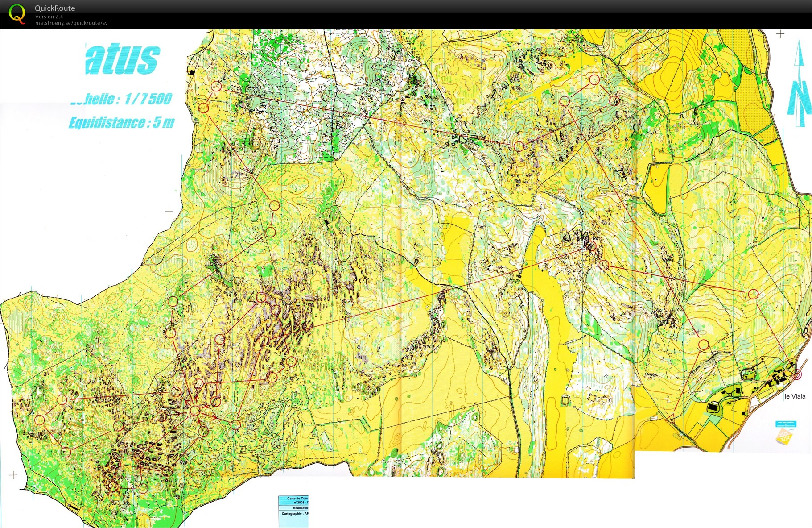Click the QuickRoute title text
This screenshot has width=812, height=528.
click(x=55, y=8)
